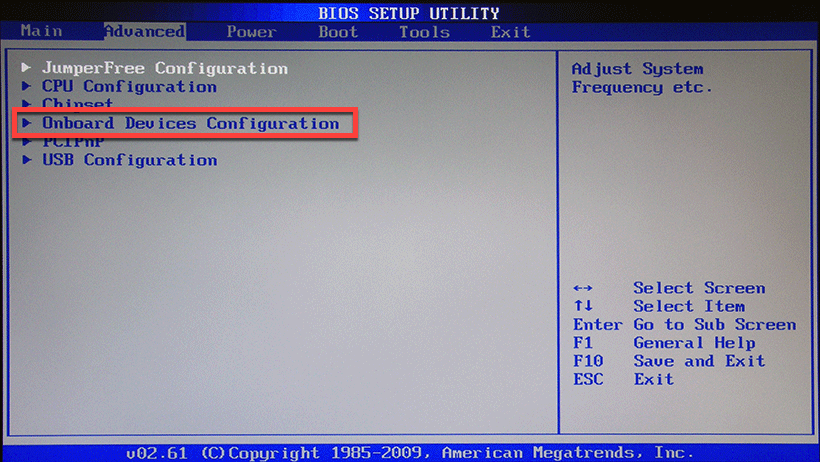
Task: Expand arrow left of Onboard Devices Configuration
Action: click(x=27, y=124)
